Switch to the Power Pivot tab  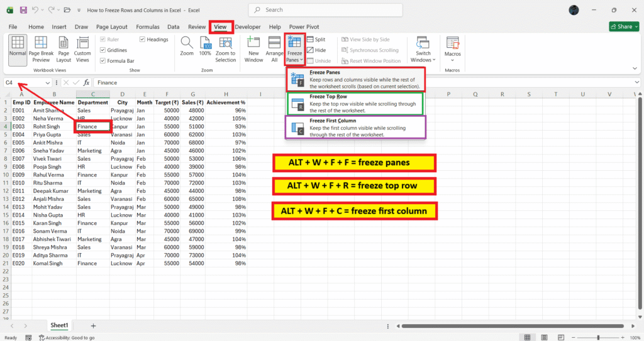[304, 26]
